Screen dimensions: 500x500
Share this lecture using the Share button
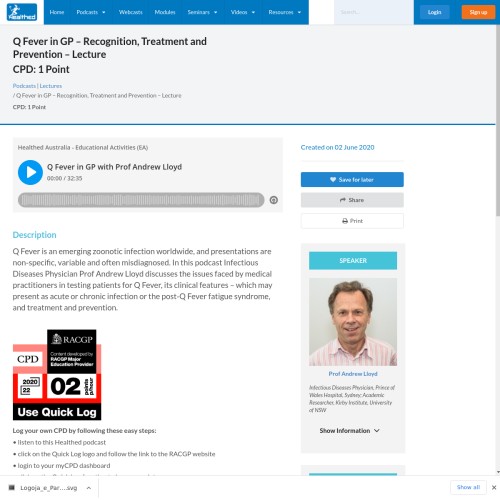(352, 200)
